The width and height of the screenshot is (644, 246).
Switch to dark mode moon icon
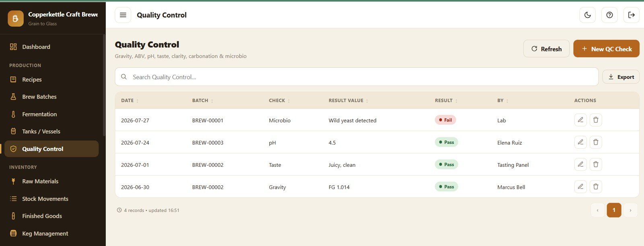(x=588, y=15)
